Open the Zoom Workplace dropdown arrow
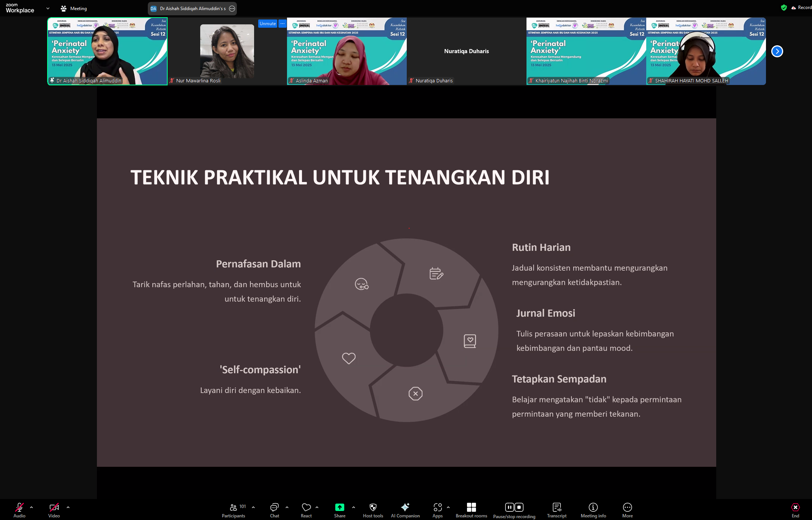This screenshot has height=520, width=812. point(48,8)
